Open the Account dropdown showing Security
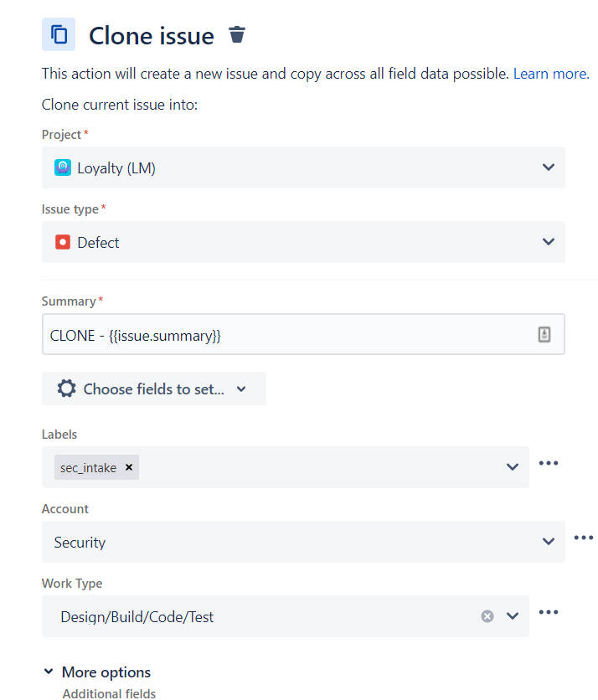The width and height of the screenshot is (598, 700). click(549, 541)
